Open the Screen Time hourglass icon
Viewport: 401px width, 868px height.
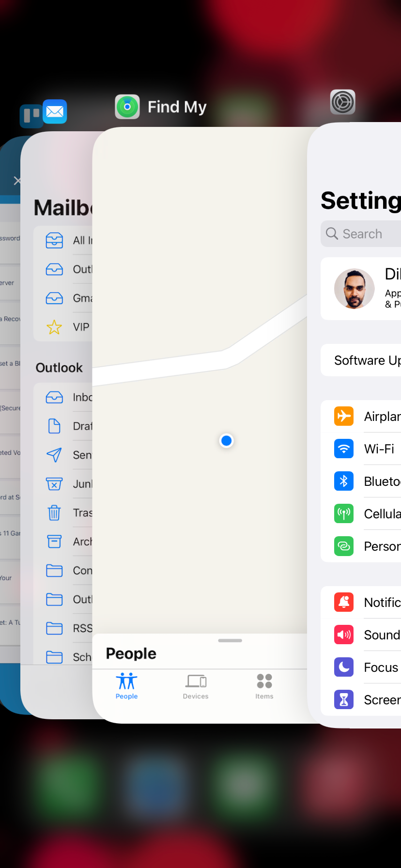tap(344, 699)
